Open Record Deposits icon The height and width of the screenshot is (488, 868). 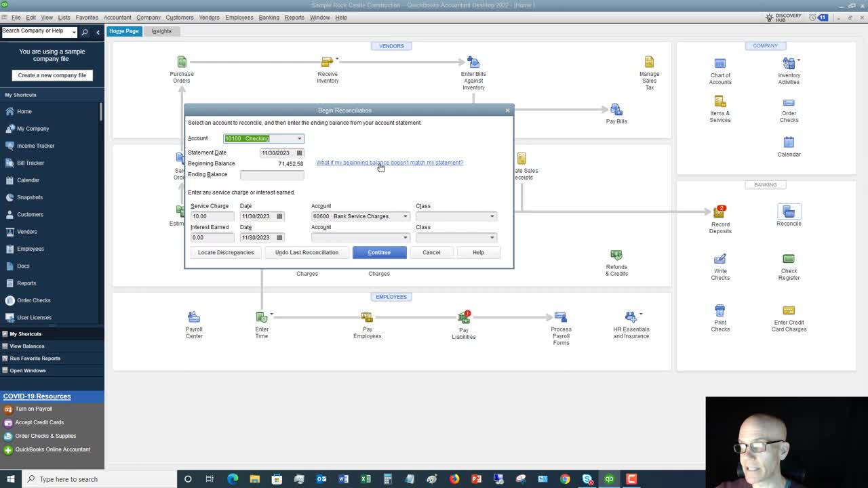(719, 212)
